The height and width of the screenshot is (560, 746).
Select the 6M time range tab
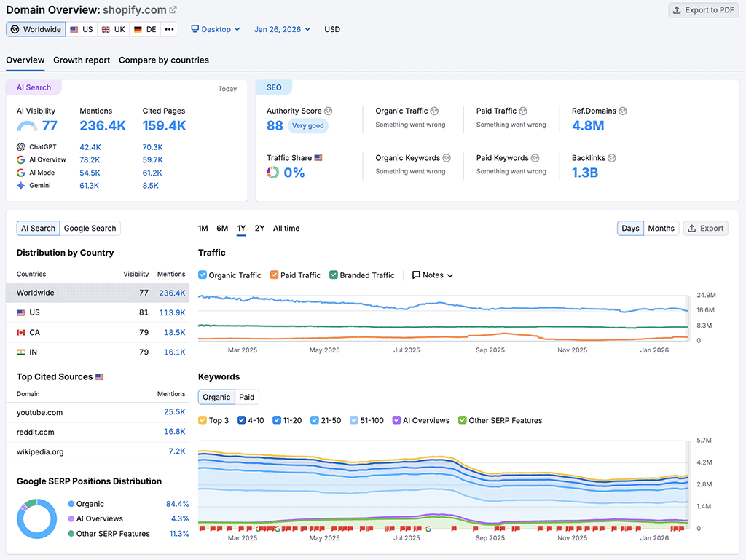click(x=222, y=228)
